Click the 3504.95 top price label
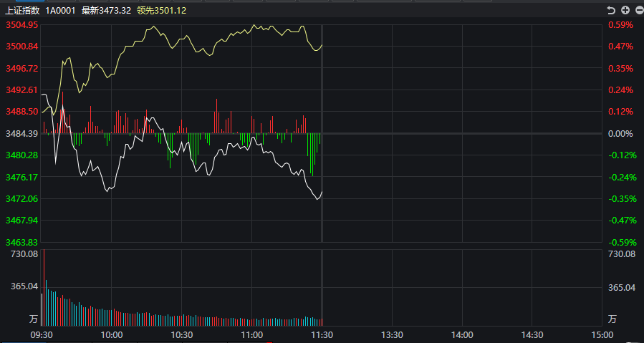Image resolution: width=644 pixels, height=343 pixels. 21,25
